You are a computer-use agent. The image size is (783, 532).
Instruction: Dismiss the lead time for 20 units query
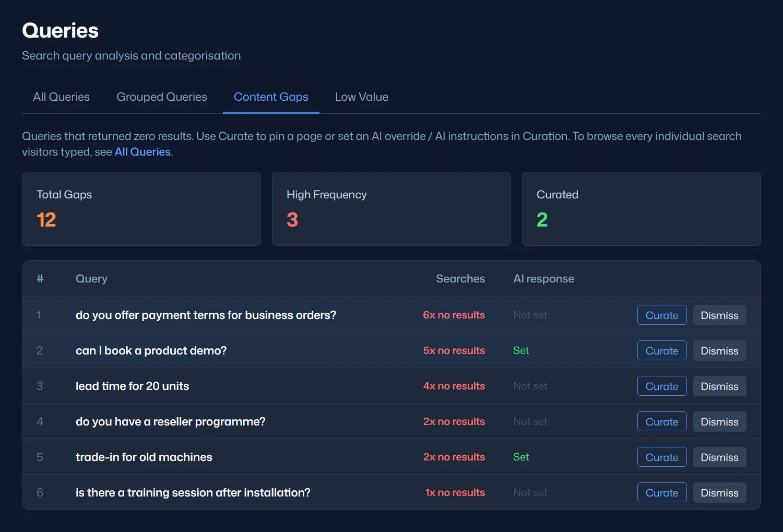pos(719,386)
